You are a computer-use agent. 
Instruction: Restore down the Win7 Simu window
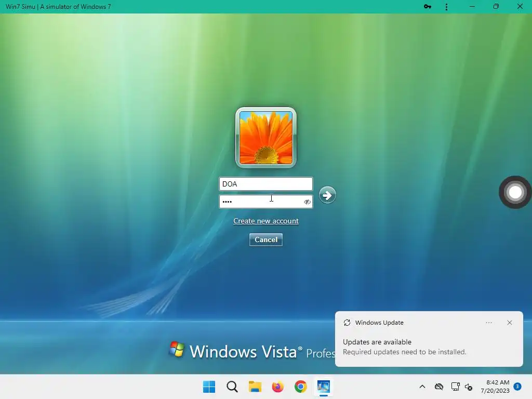496,6
